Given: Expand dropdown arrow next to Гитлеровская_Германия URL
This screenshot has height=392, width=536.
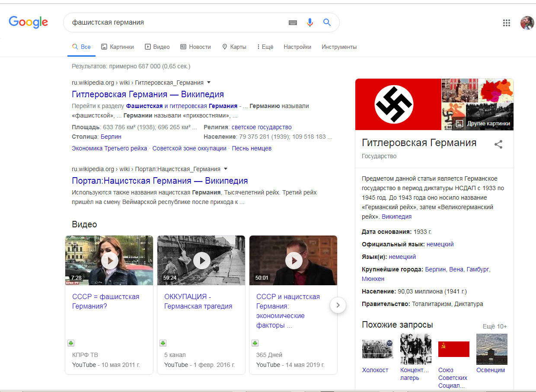Looking at the screenshot, I should pos(209,82).
